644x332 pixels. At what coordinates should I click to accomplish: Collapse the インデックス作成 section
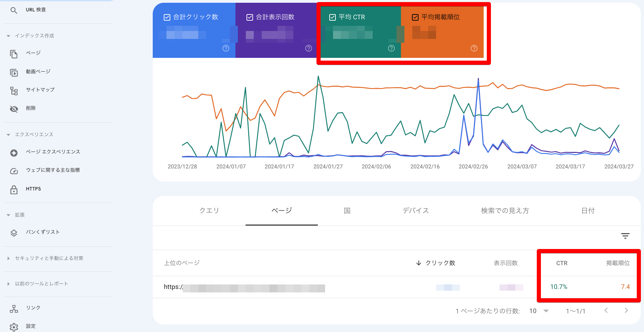(8, 36)
